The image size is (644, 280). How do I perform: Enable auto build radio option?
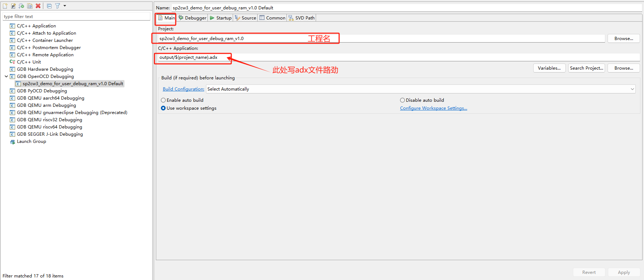[163, 100]
